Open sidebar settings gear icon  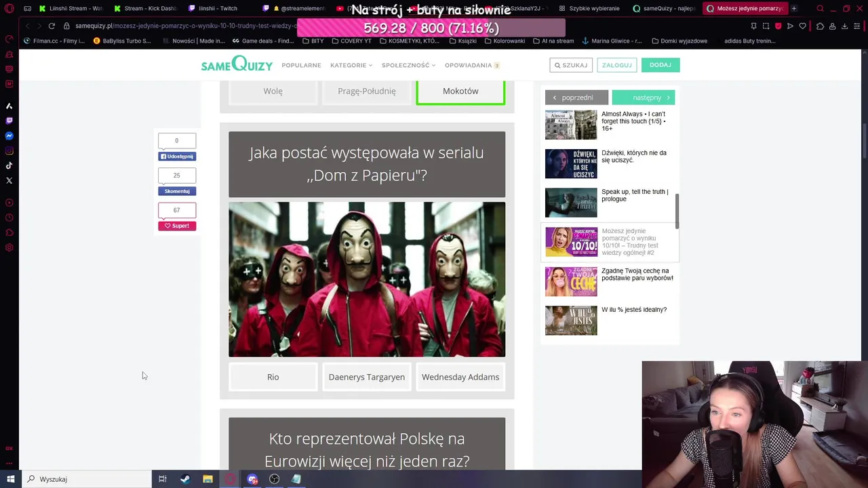click(9, 247)
